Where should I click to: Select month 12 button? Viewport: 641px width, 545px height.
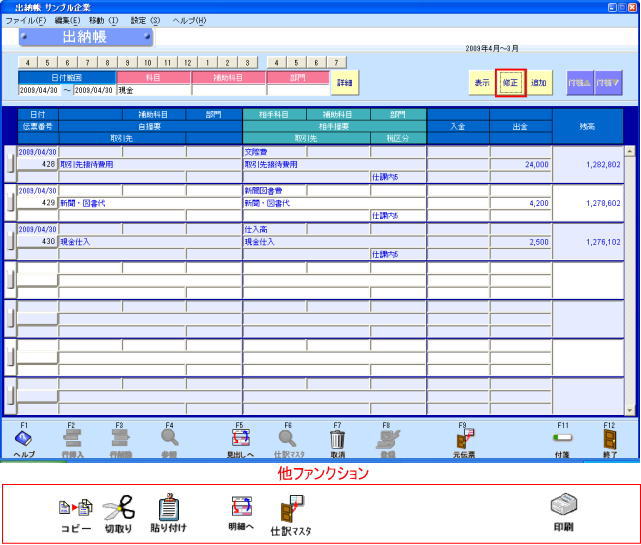coord(188,63)
